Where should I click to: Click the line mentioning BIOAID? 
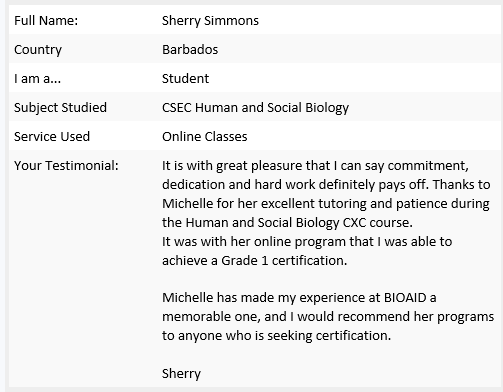299,298
